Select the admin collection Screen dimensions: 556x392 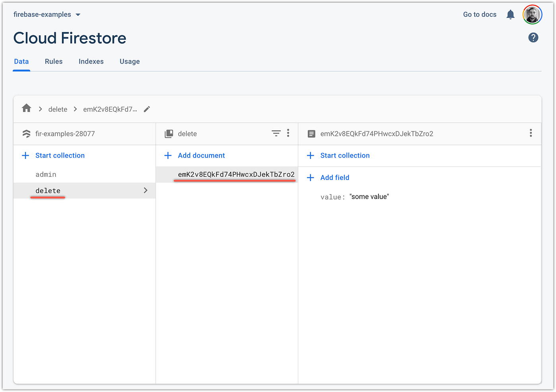46,174
